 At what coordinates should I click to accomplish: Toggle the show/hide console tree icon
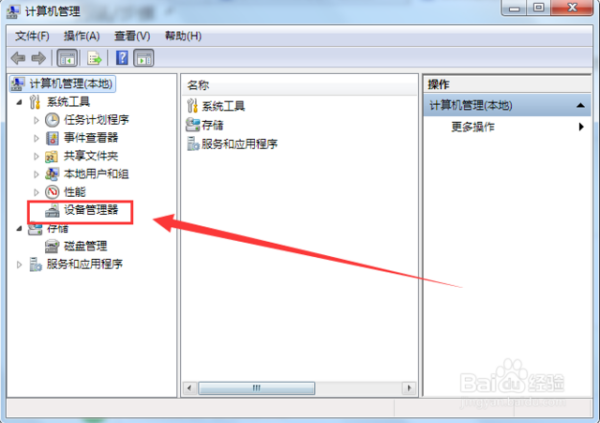coord(67,58)
